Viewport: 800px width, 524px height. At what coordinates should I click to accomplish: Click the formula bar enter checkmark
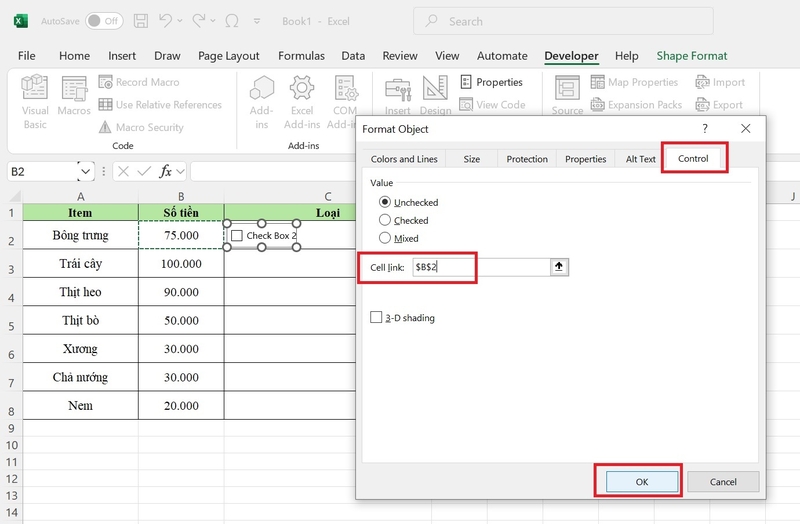(144, 171)
